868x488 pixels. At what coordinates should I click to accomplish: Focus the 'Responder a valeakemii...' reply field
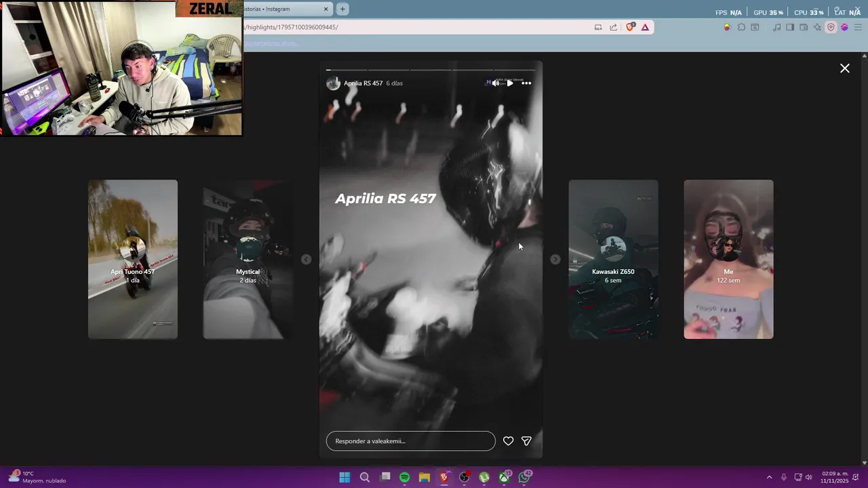[x=410, y=441]
